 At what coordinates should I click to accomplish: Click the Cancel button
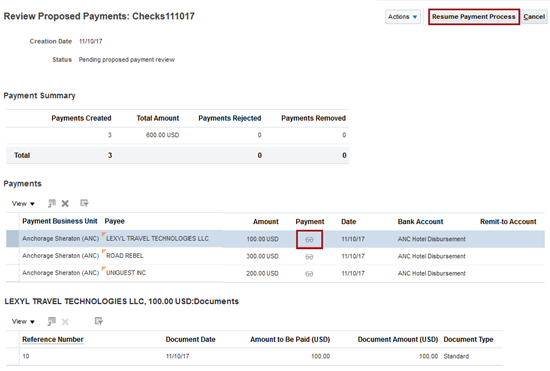pyautogui.click(x=534, y=16)
